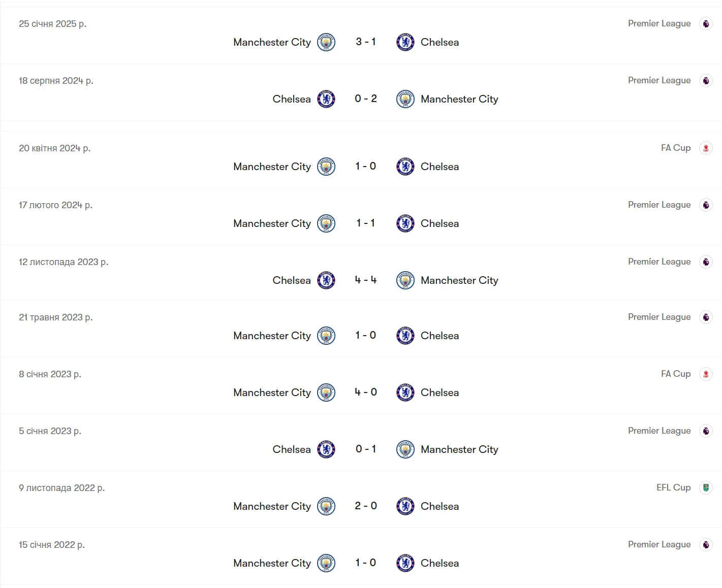Open the 0 - 2 match score

coord(366,99)
